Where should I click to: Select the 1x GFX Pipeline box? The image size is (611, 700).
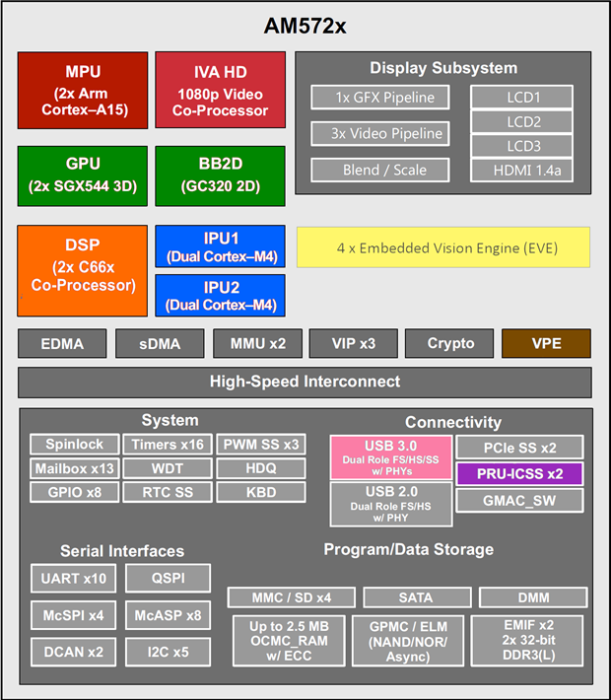[380, 98]
